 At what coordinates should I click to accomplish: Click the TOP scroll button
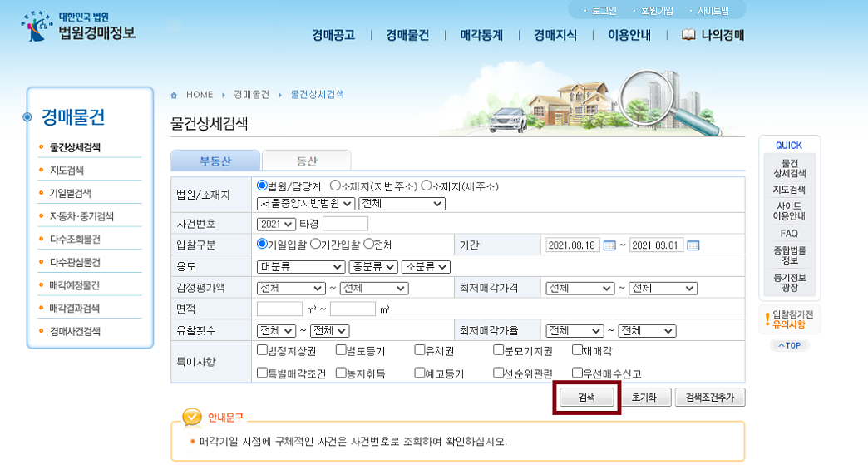point(790,345)
